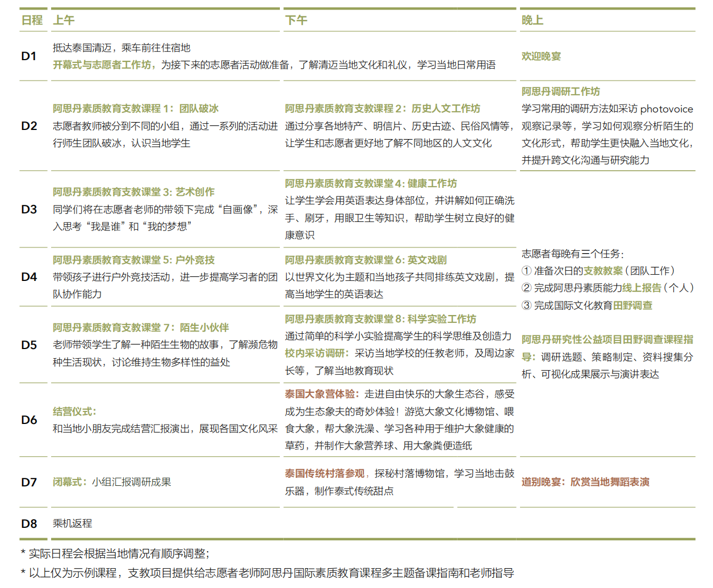Click 和当地小朋友完成结营汇报演出 description line
This screenshot has width=713, height=588.
coord(165,429)
